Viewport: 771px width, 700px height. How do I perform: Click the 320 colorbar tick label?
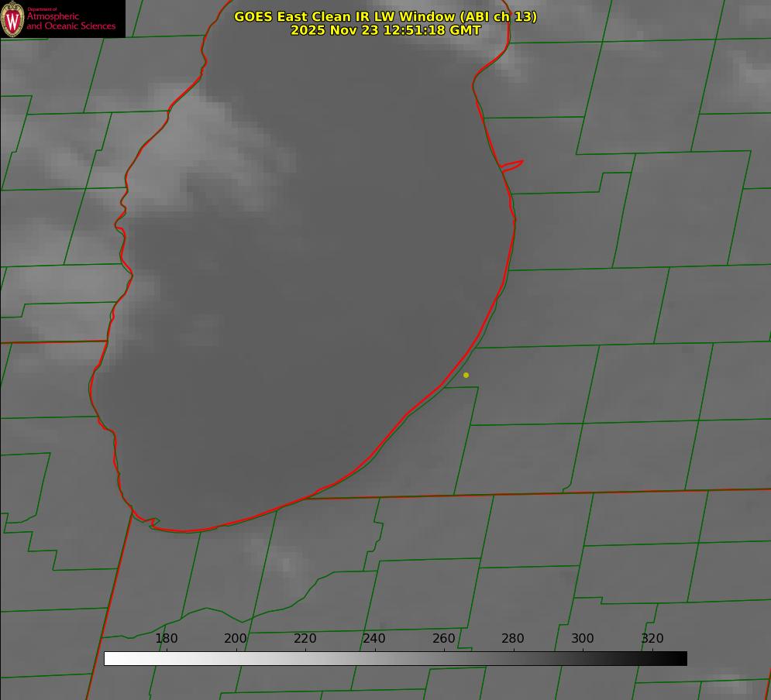[x=652, y=639]
